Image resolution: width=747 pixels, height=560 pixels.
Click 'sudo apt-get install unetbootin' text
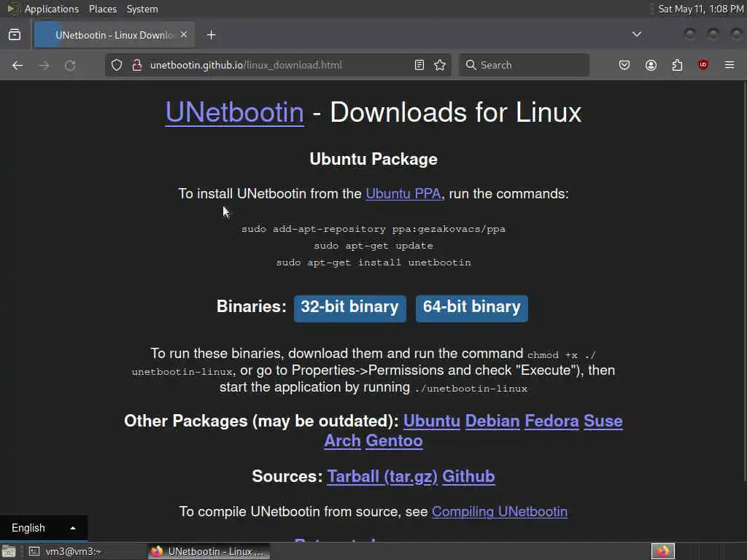coord(373,262)
